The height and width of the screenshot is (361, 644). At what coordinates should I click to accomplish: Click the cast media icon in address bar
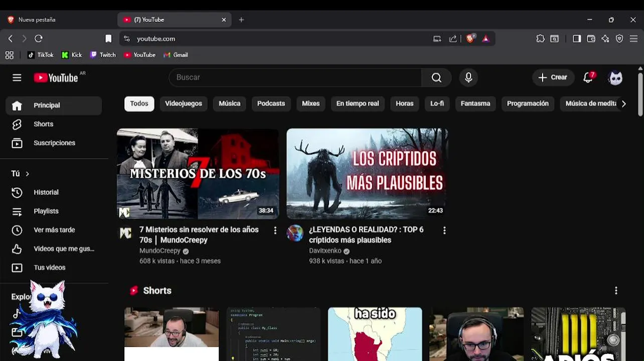tap(437, 39)
